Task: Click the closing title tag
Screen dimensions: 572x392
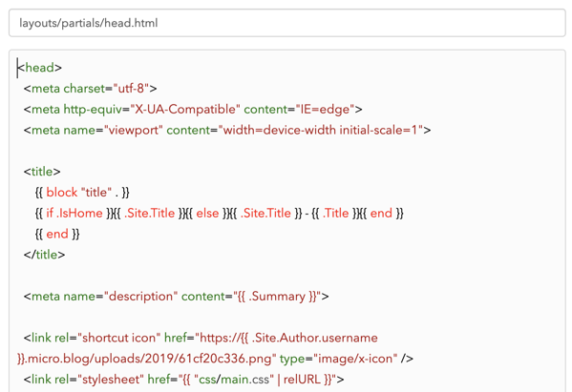Action: (45, 255)
